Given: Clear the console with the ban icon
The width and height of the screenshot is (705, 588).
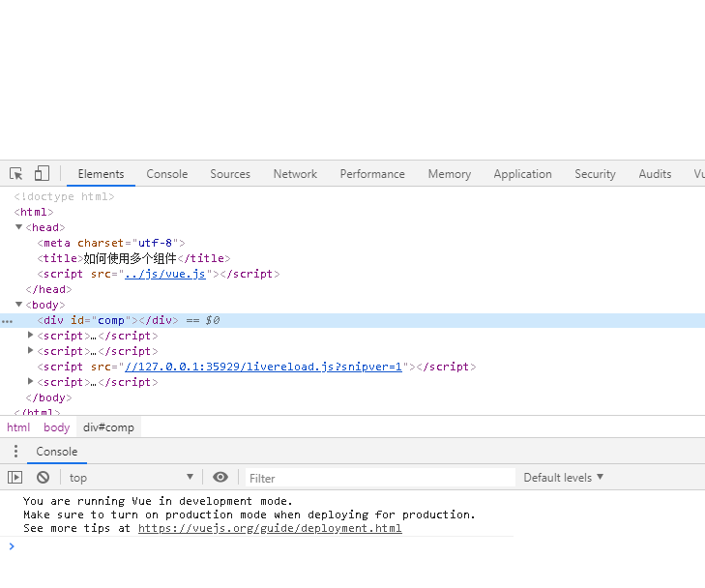Looking at the screenshot, I should pyautogui.click(x=43, y=477).
